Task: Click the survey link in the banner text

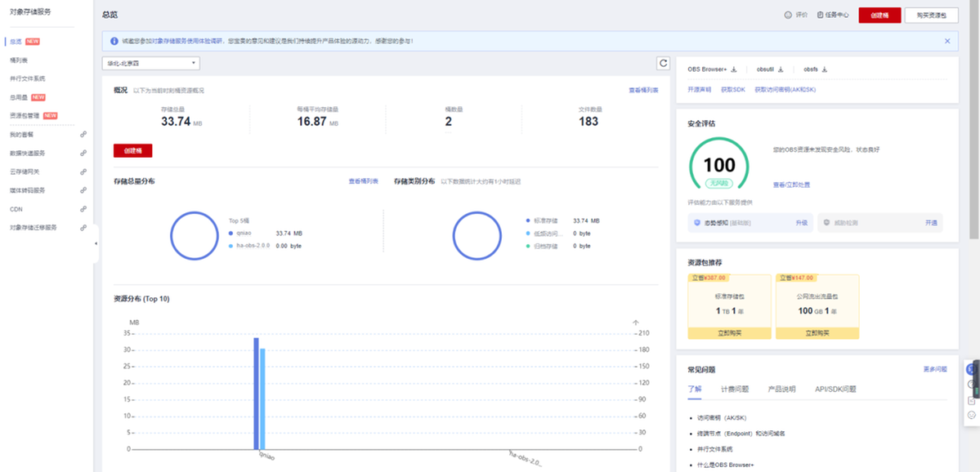Action: pos(187,41)
